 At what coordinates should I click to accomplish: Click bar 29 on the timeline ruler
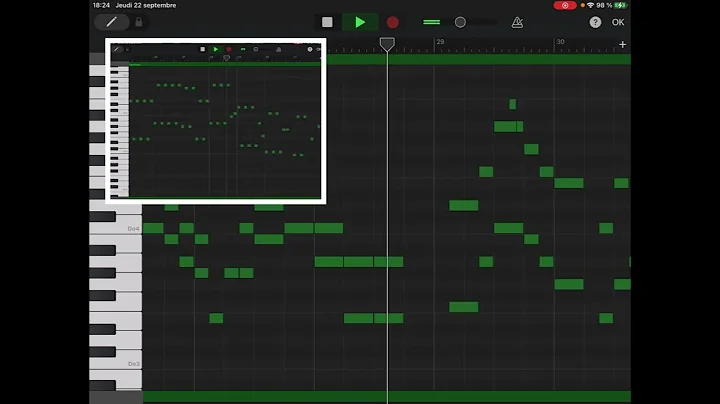tap(440, 42)
